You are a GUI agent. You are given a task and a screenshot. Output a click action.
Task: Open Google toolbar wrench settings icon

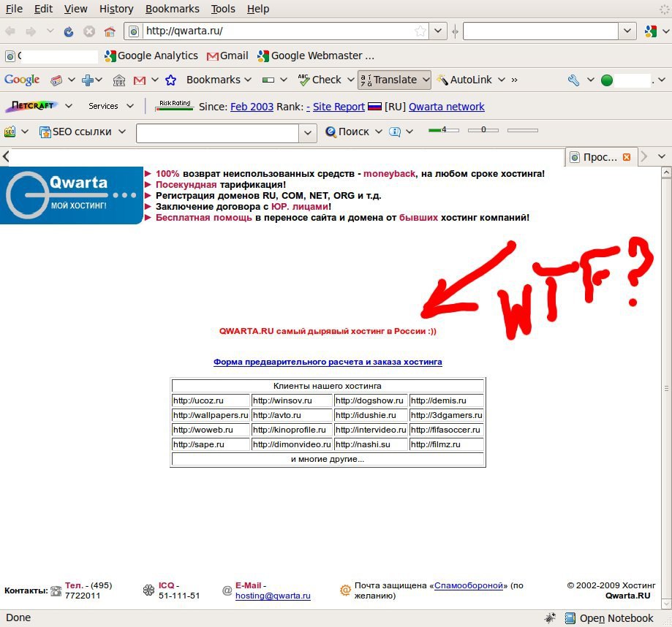[x=573, y=80]
